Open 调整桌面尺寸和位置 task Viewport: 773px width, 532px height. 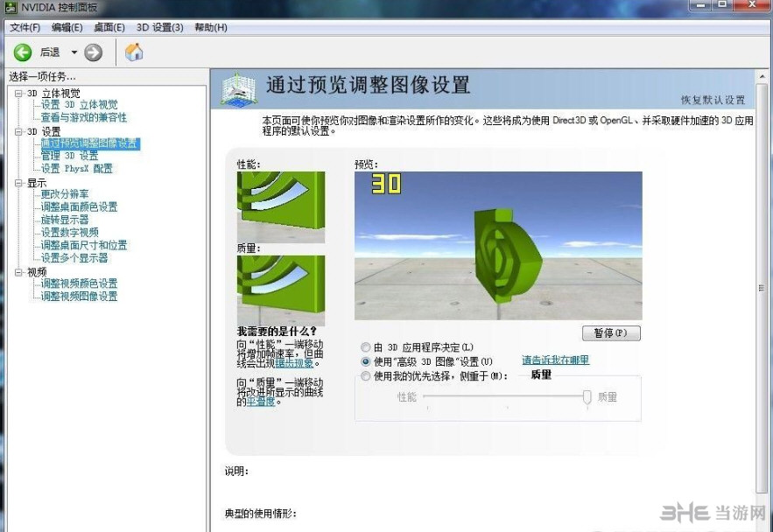[84, 245]
